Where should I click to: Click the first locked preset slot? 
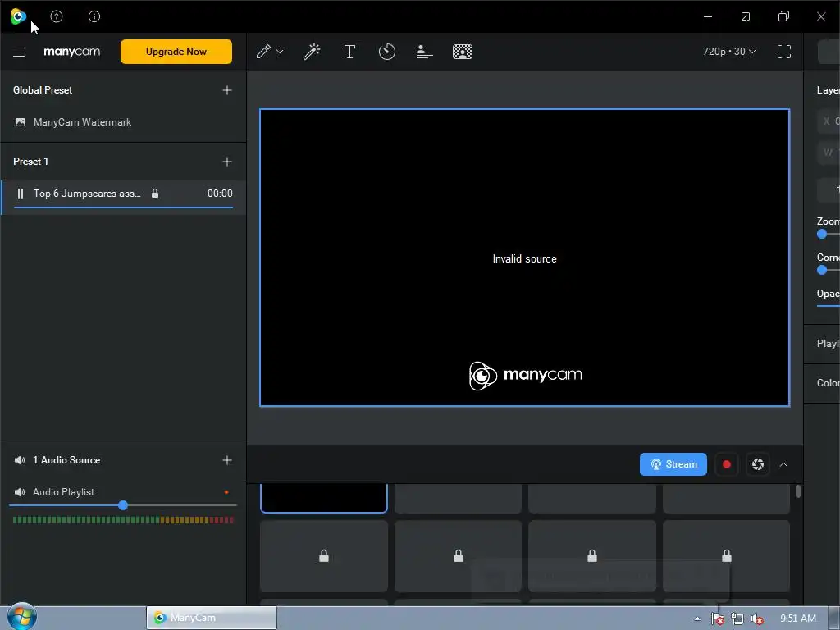pyautogui.click(x=323, y=556)
